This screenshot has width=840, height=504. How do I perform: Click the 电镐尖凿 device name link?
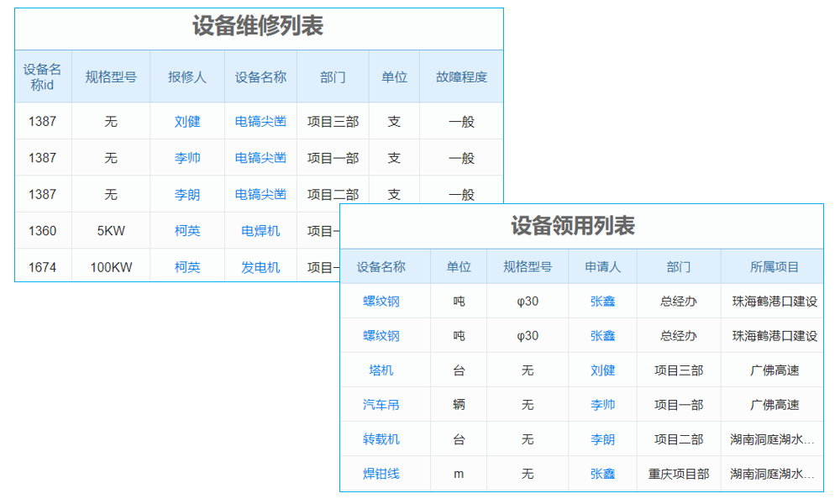(x=260, y=121)
